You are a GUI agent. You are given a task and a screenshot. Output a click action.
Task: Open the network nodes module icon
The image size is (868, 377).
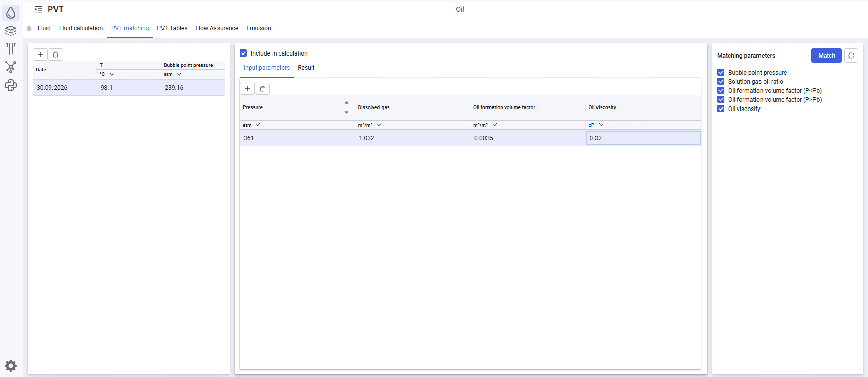[11, 67]
